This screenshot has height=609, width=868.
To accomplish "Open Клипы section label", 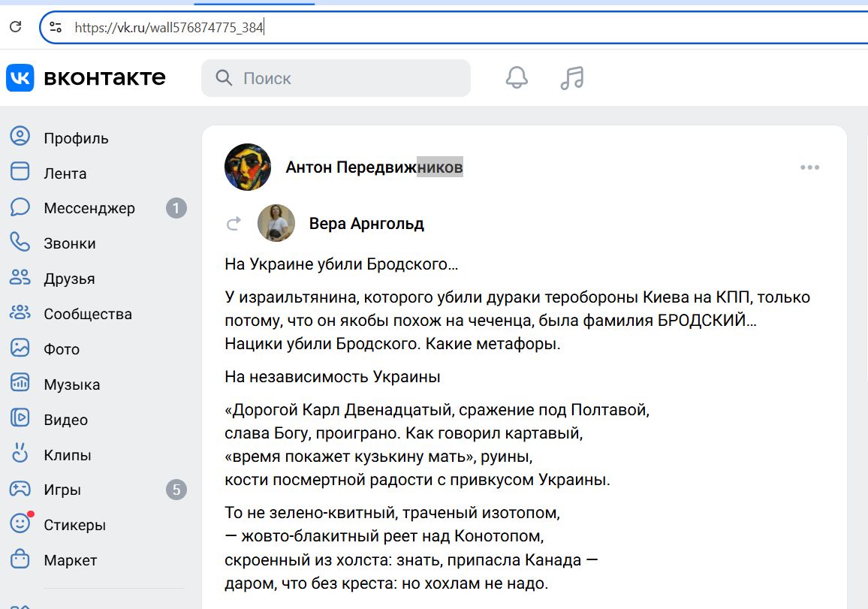I will (67, 455).
